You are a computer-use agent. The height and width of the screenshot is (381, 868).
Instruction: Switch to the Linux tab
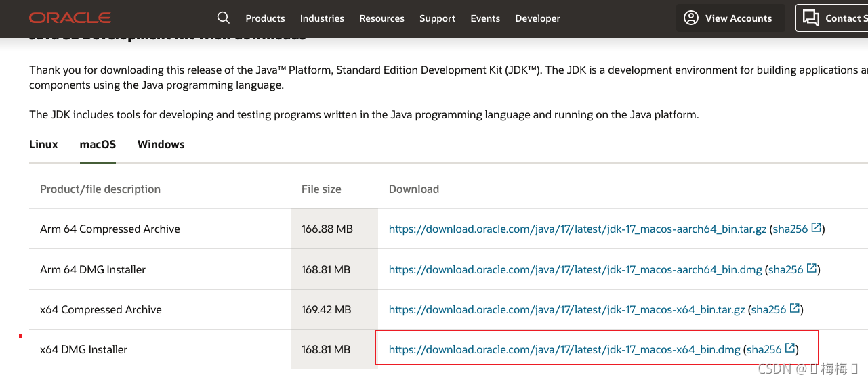tap(44, 144)
